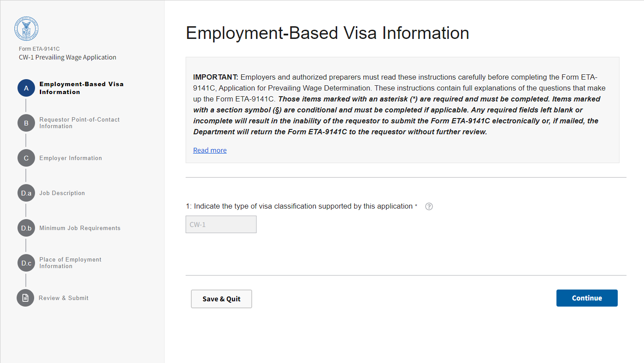Open help tooltip for visa classification question
This screenshot has height=363, width=644.
click(x=429, y=206)
